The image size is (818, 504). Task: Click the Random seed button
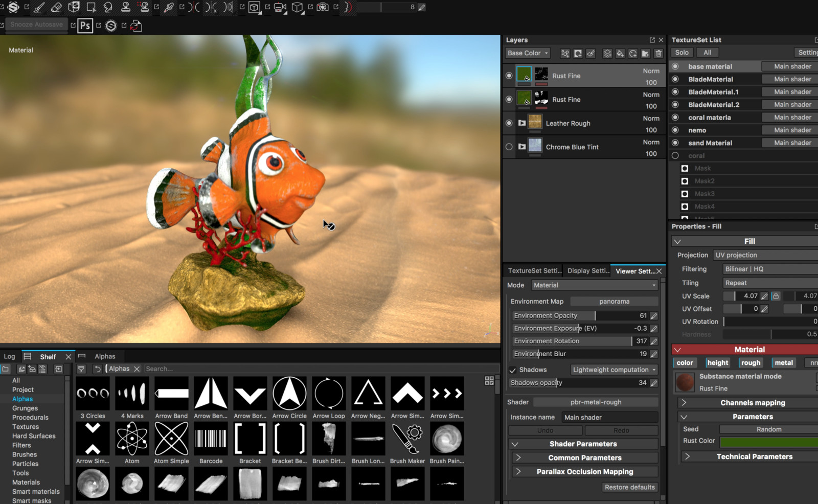click(769, 429)
